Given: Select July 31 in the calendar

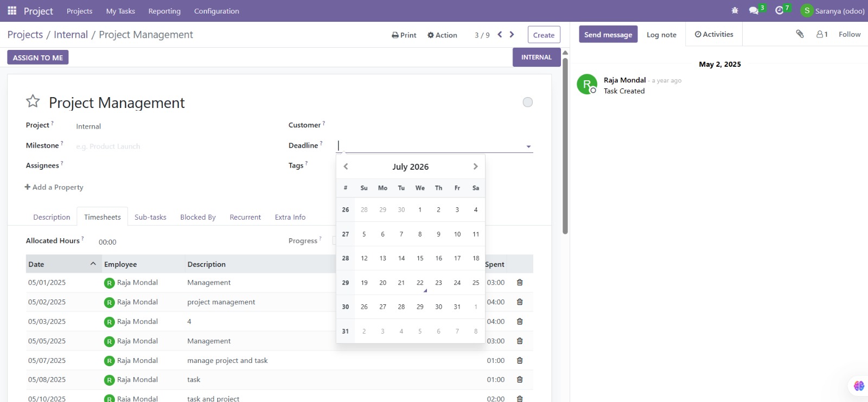Looking at the screenshot, I should (457, 307).
